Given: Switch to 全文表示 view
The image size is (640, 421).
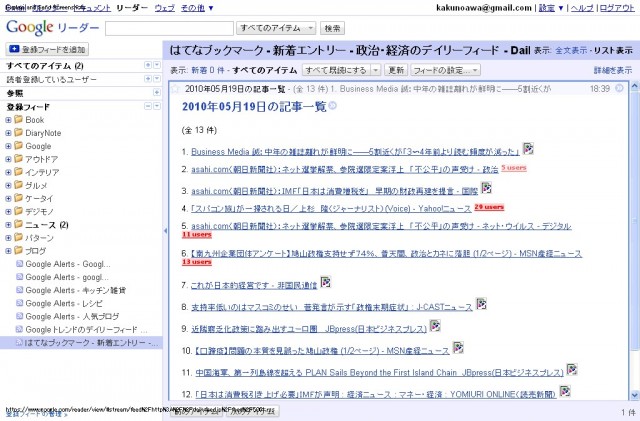Looking at the screenshot, I should (571, 51).
